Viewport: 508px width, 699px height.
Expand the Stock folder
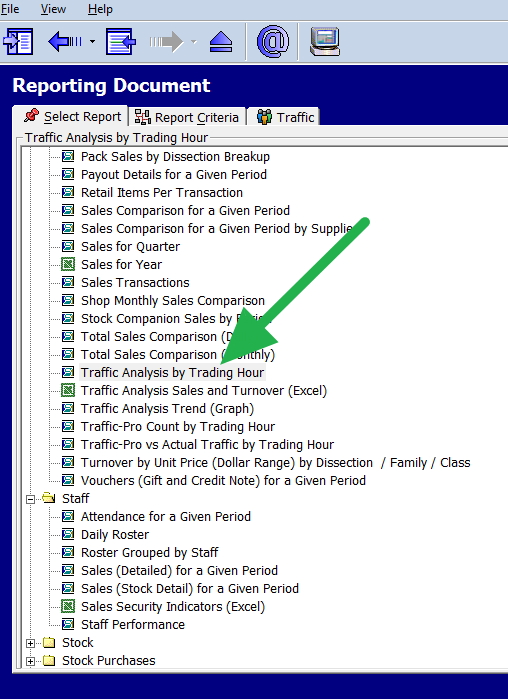(x=30, y=643)
